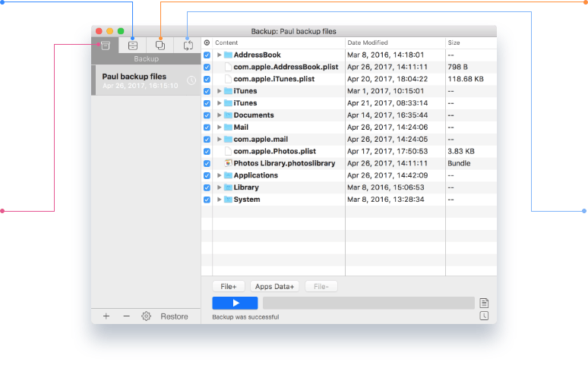Viewport: 588px width, 368px height.
Task: Expand the System folder
Action: click(x=219, y=200)
